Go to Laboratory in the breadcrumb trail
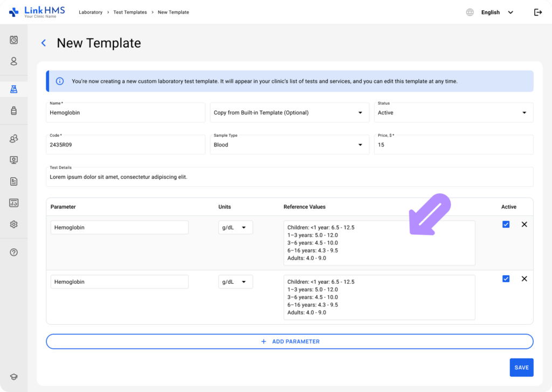This screenshot has height=392, width=552. coord(91,12)
